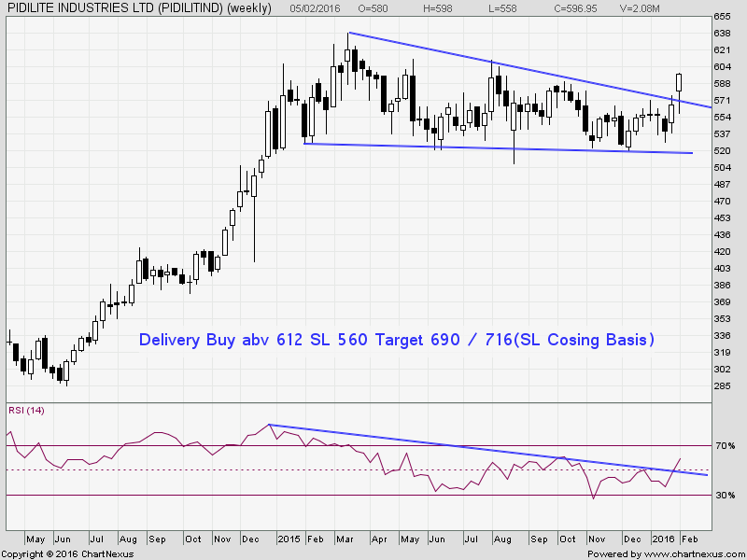The image size is (747, 560).
Task: Click the Mar label on the time axis
Action: [x=345, y=539]
